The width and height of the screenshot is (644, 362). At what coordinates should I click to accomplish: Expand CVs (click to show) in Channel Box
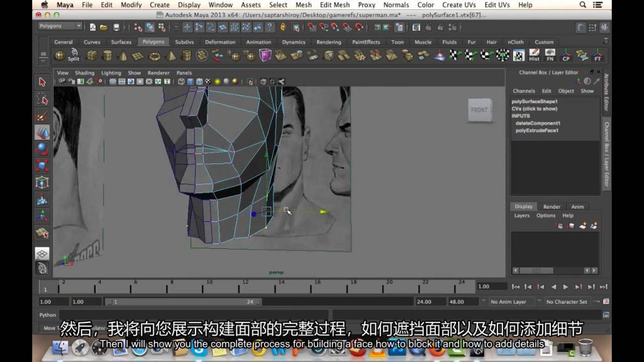[535, 109]
